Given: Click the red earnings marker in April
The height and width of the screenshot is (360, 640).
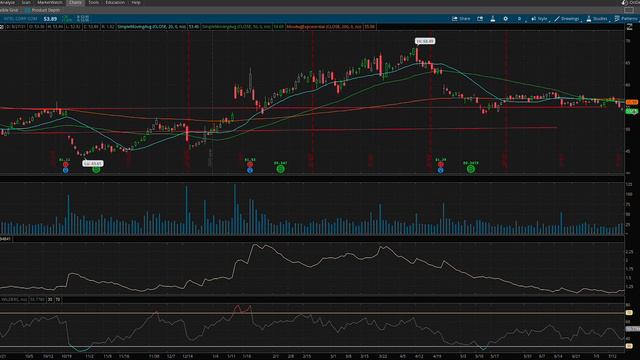Looking at the screenshot, I should [x=440, y=164].
